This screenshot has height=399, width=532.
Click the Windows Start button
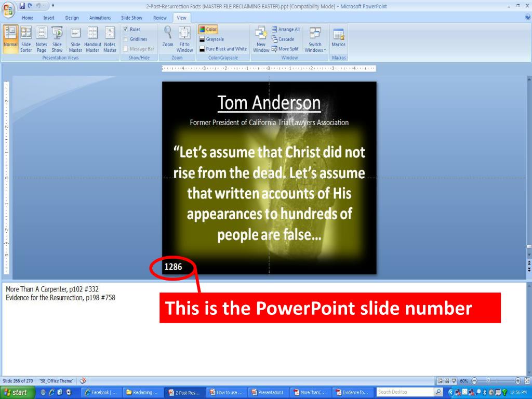tap(16, 393)
